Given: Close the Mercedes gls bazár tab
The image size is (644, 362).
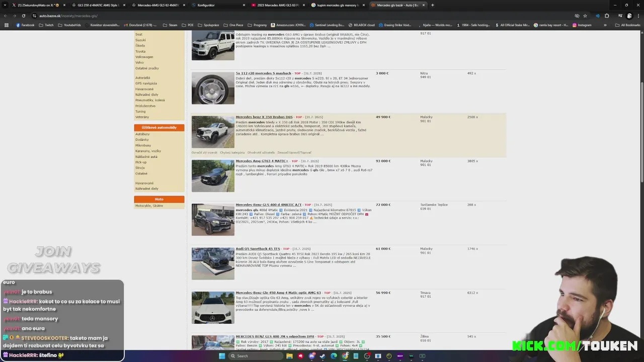Looking at the screenshot, I should click(424, 5).
